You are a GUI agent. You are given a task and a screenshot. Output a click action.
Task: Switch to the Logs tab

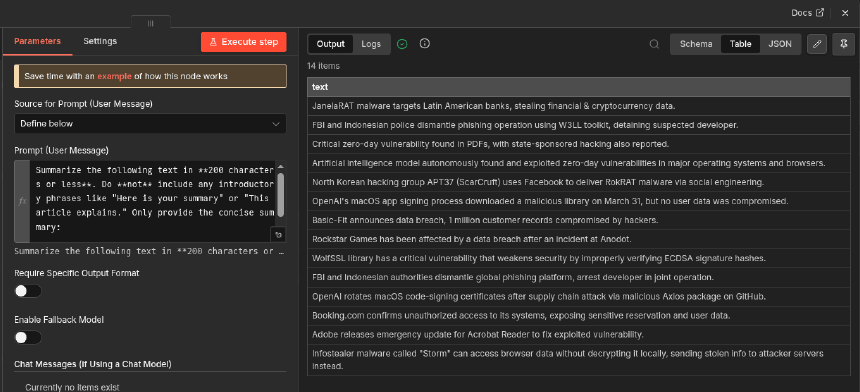pos(371,44)
